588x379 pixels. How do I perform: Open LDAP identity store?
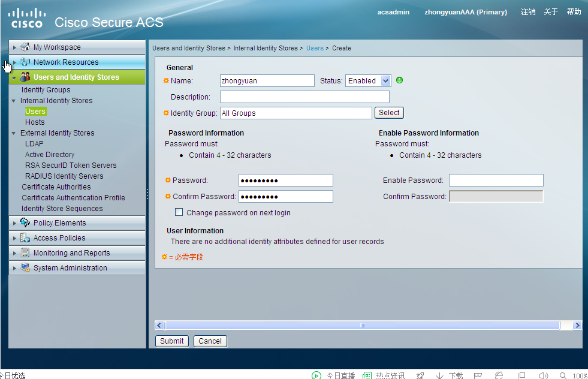coord(34,144)
